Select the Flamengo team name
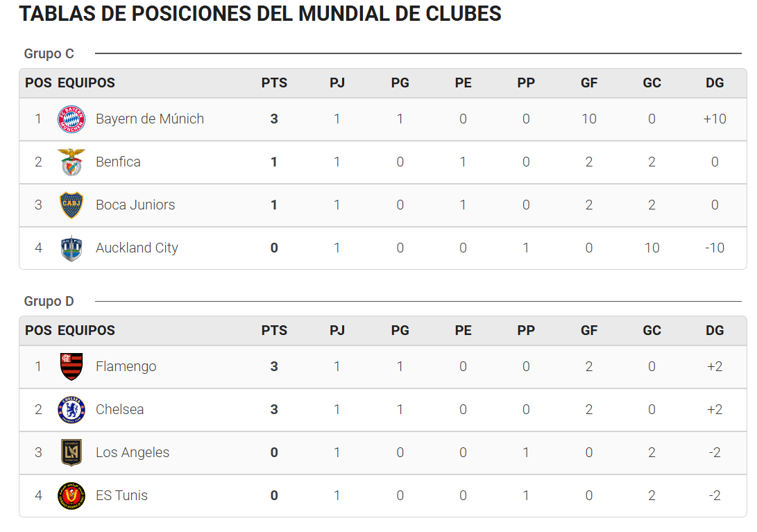Viewport: 757px width, 532px height. pos(126,366)
